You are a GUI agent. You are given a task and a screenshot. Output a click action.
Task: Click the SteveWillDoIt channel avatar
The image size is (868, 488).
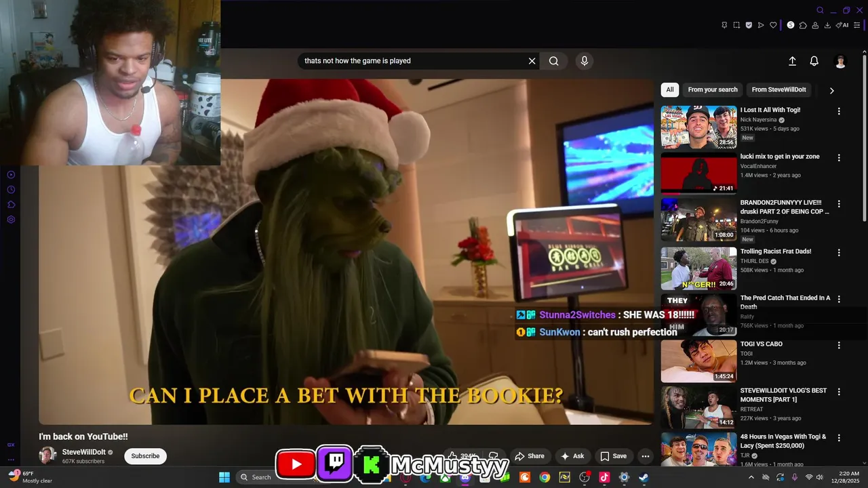(47, 455)
